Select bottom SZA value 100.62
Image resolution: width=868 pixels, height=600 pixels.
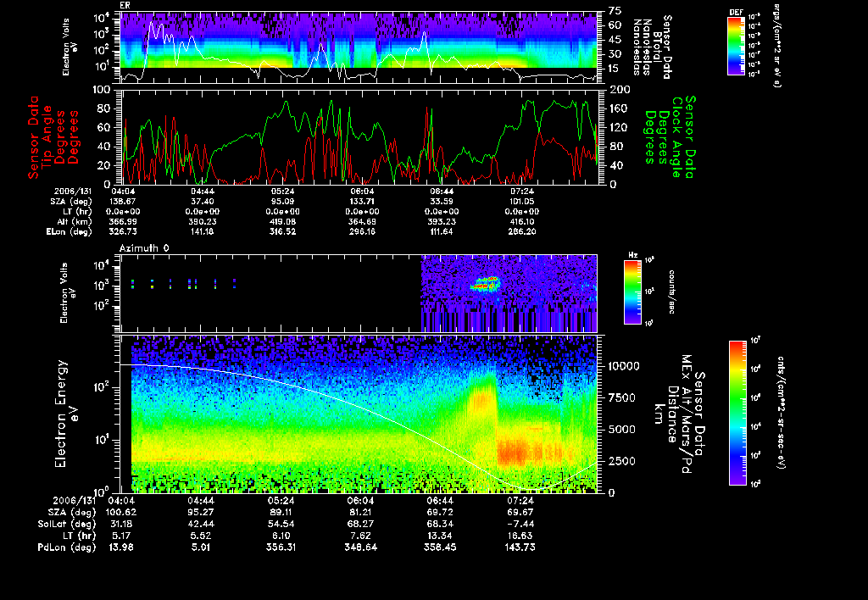[x=120, y=512]
